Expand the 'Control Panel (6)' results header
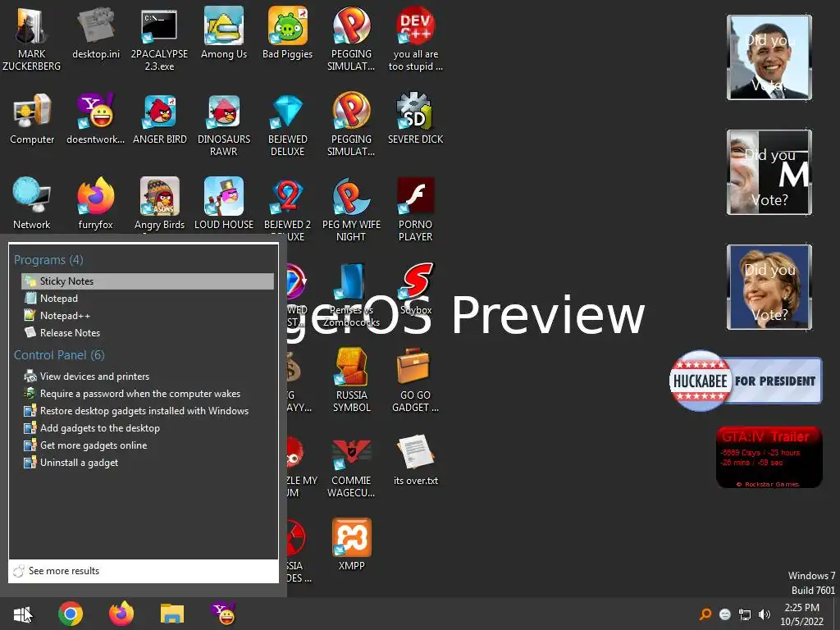The image size is (840, 630). (x=59, y=355)
